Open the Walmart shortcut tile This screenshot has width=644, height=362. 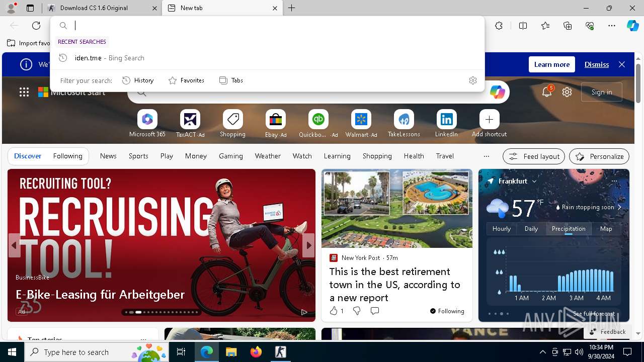coord(361,123)
